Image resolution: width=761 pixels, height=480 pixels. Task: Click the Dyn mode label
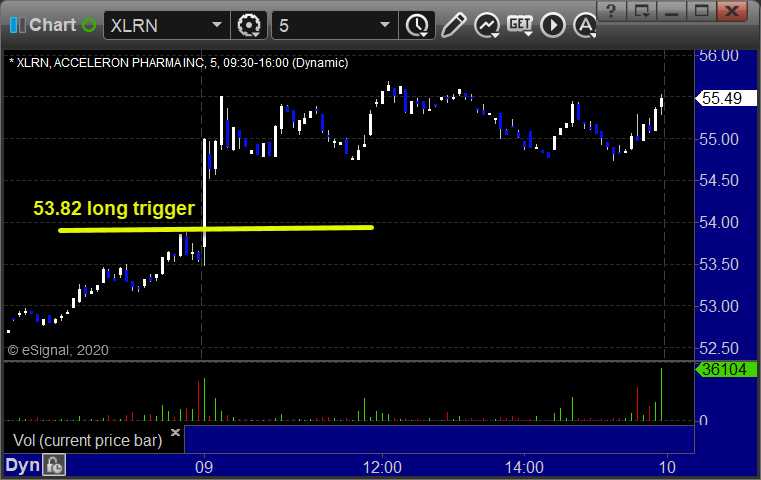pyautogui.click(x=22, y=465)
